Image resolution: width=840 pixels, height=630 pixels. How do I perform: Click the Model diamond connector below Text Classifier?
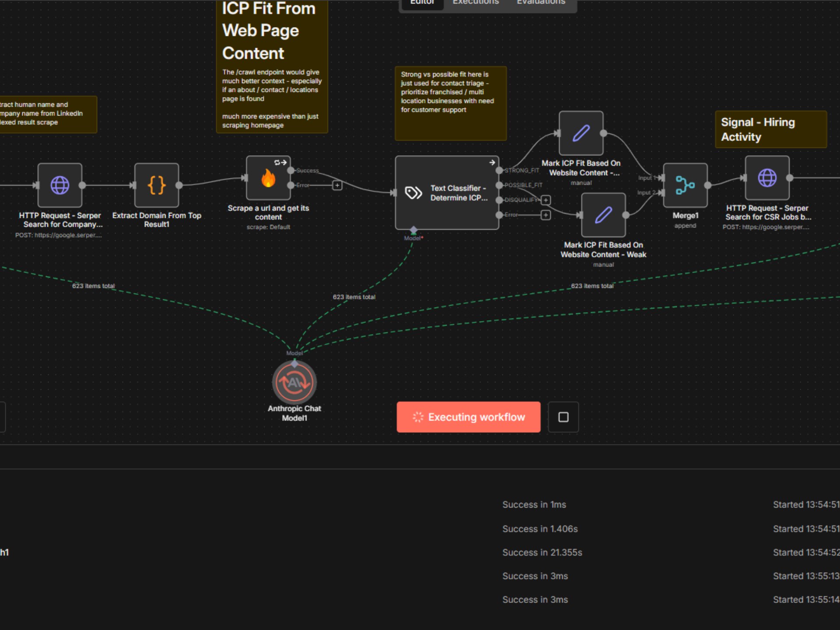coord(413,229)
